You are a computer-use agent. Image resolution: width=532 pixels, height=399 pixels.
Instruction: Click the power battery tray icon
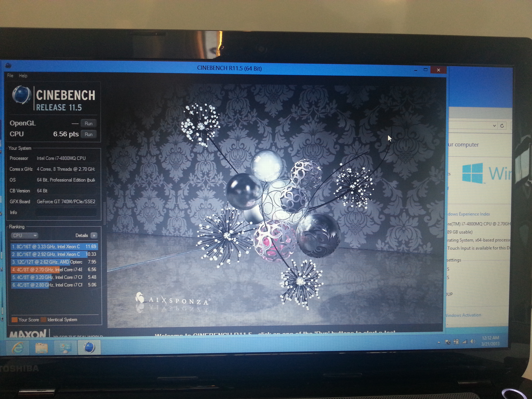(456, 341)
